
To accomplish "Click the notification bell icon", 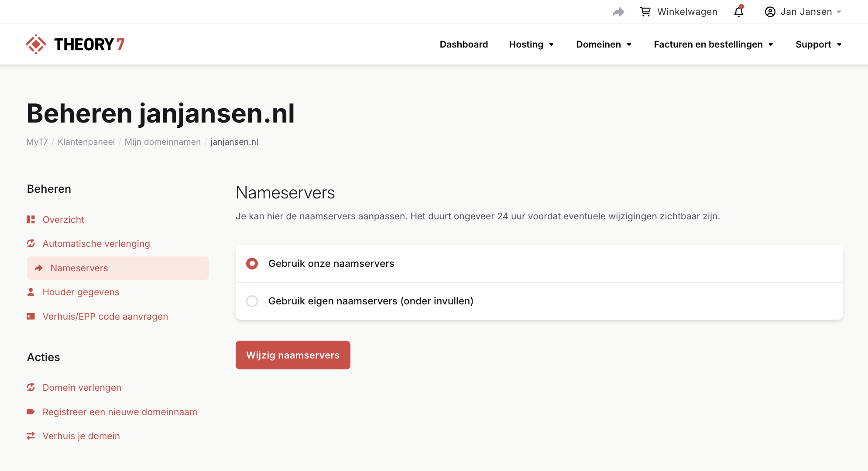I will coord(738,12).
